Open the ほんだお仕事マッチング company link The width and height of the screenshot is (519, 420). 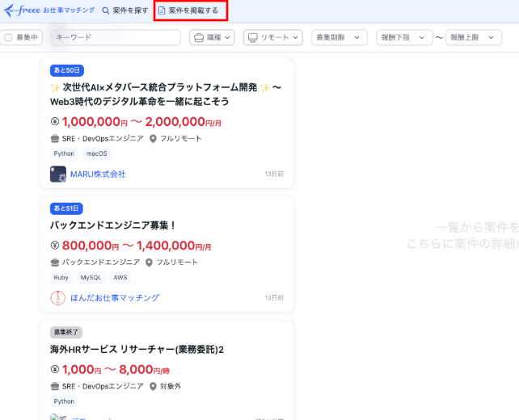coord(115,298)
